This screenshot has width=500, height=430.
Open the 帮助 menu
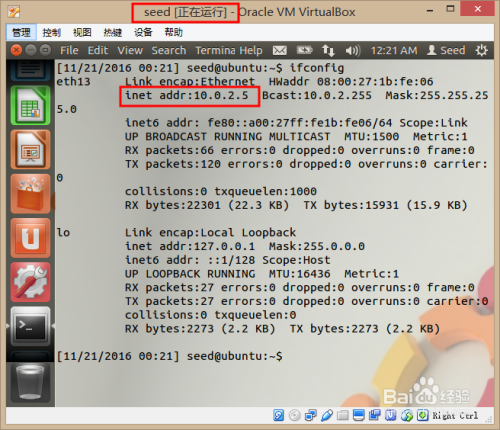[173, 32]
